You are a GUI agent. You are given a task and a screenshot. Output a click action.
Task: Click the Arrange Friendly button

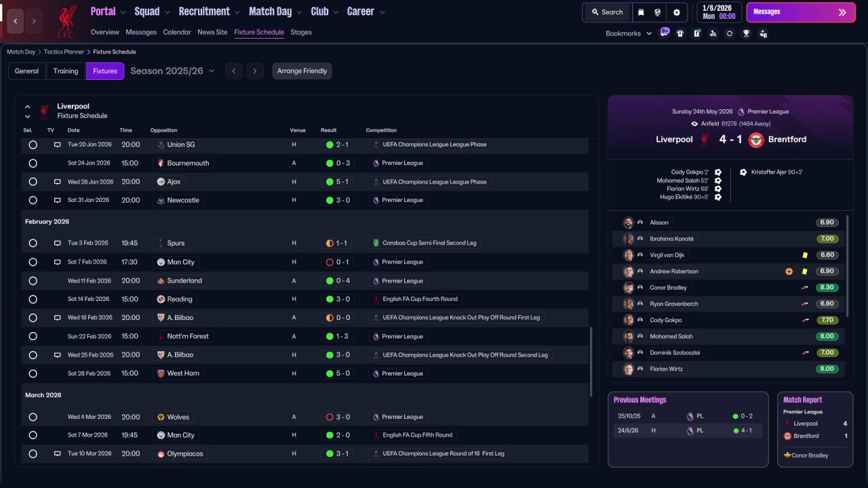pos(302,71)
